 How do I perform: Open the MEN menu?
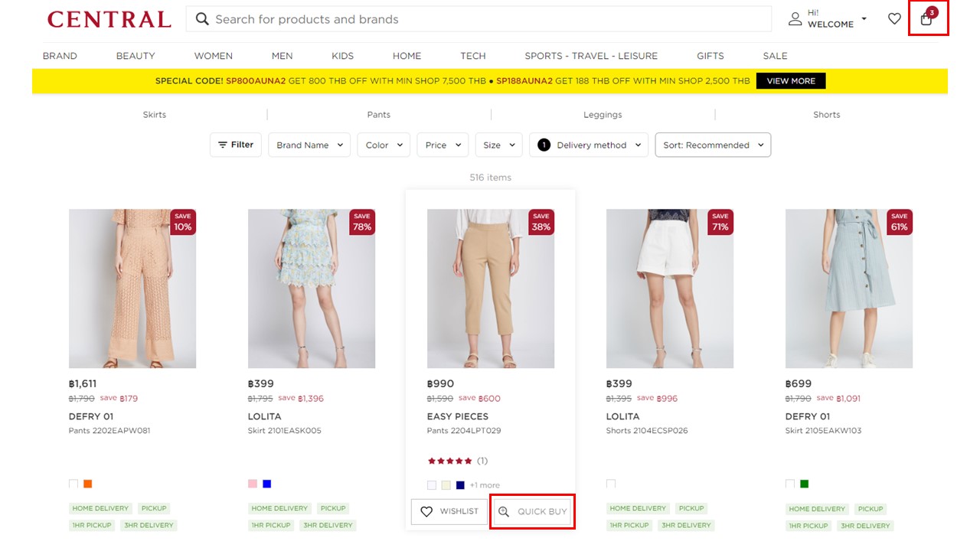pyautogui.click(x=282, y=56)
